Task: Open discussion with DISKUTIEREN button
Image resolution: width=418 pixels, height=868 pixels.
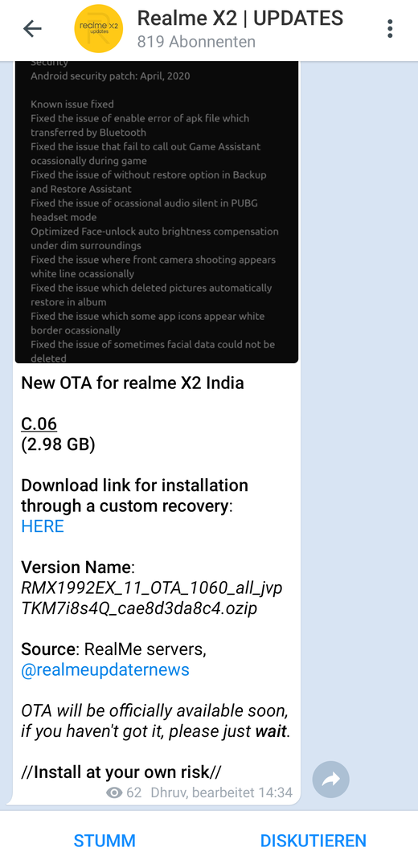Action: [313, 841]
